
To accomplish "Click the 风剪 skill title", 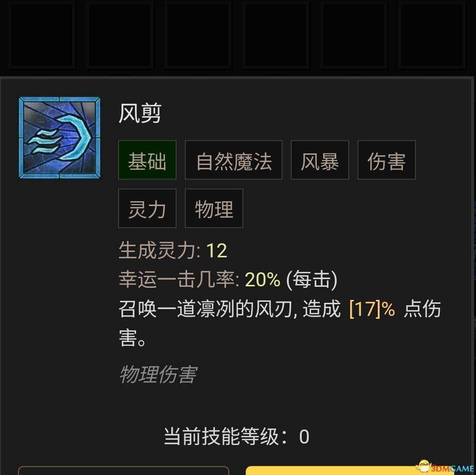I will point(140,113).
